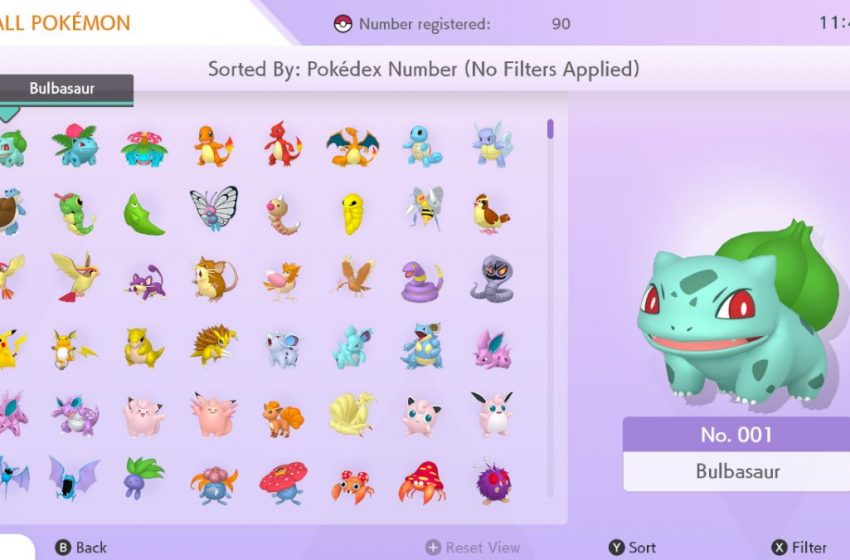Viewport: 850px width, 560px height.
Task: Select the Squirtle icon
Action: pos(422,146)
